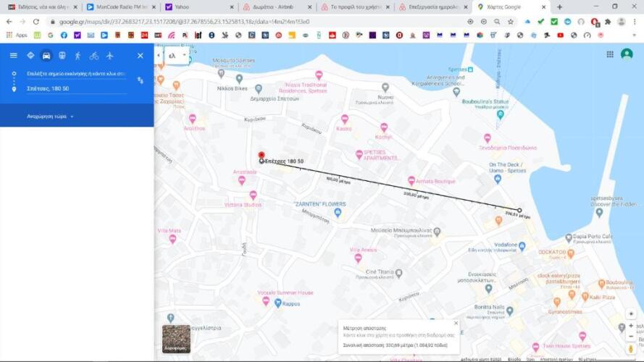Expand the 'Αναχώρηση τώρα' departure time dropdown
The height and width of the screenshot is (362, 644).
pyautogui.click(x=51, y=116)
